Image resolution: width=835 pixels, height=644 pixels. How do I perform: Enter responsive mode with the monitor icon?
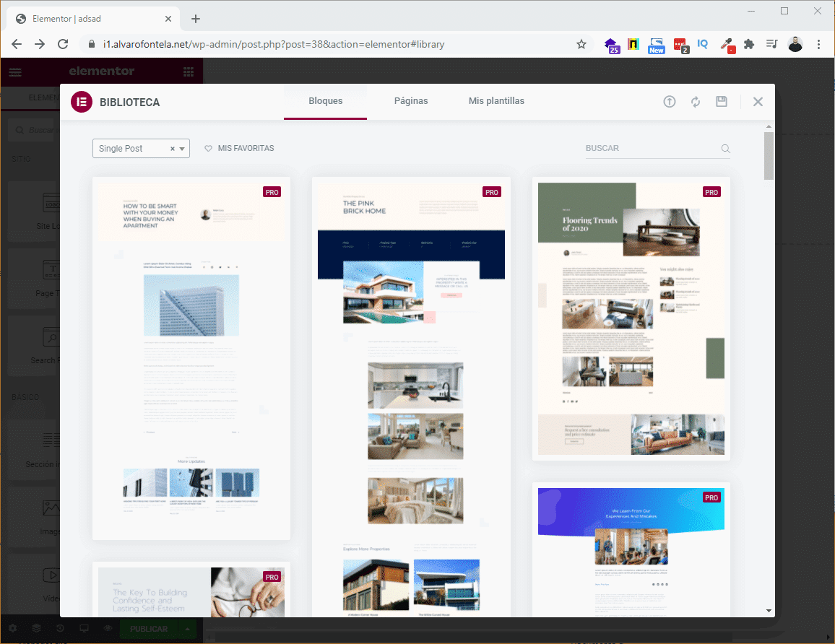pos(84,628)
